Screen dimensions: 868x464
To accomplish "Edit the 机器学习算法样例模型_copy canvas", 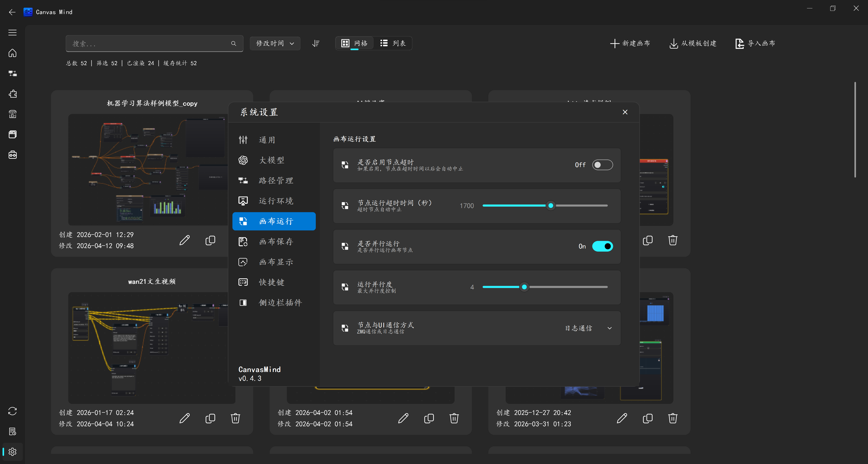I will point(185,240).
